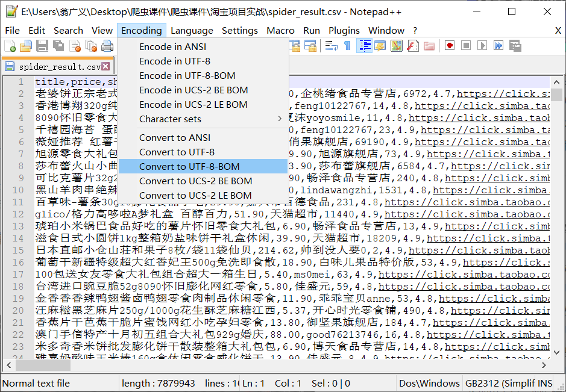The height and width of the screenshot is (392, 566).
Task: Start recording a macro
Action: [450, 46]
